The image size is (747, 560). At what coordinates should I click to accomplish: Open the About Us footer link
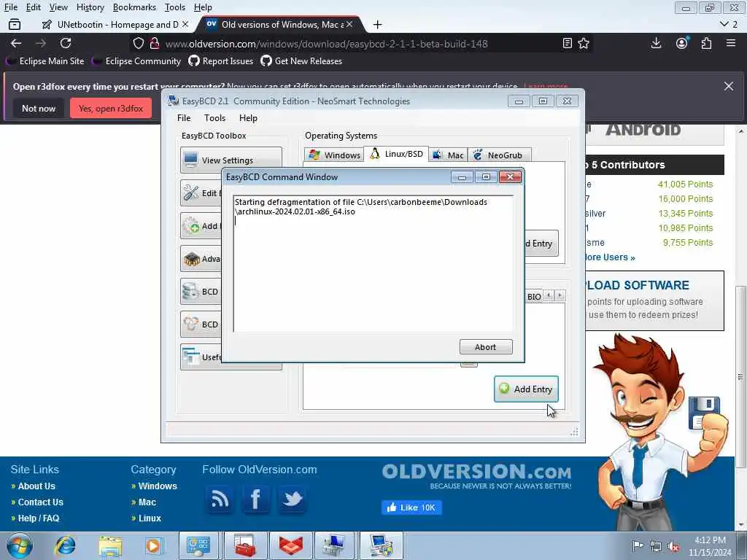coord(36,486)
